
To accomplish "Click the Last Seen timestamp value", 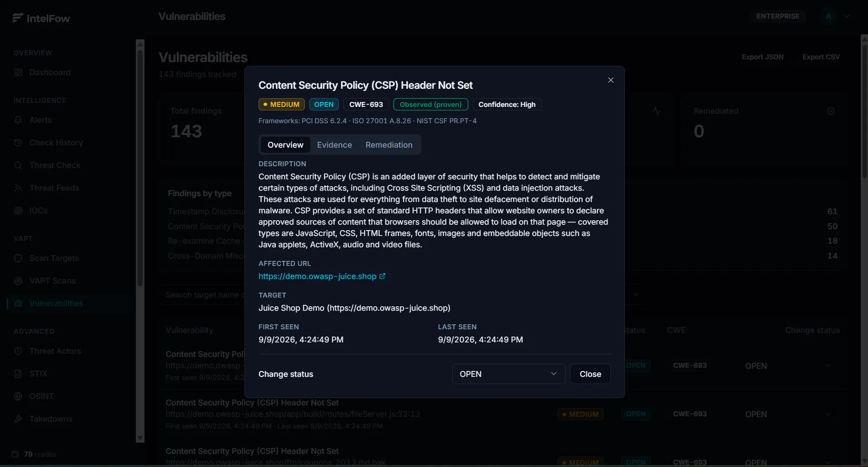I will tap(480, 340).
